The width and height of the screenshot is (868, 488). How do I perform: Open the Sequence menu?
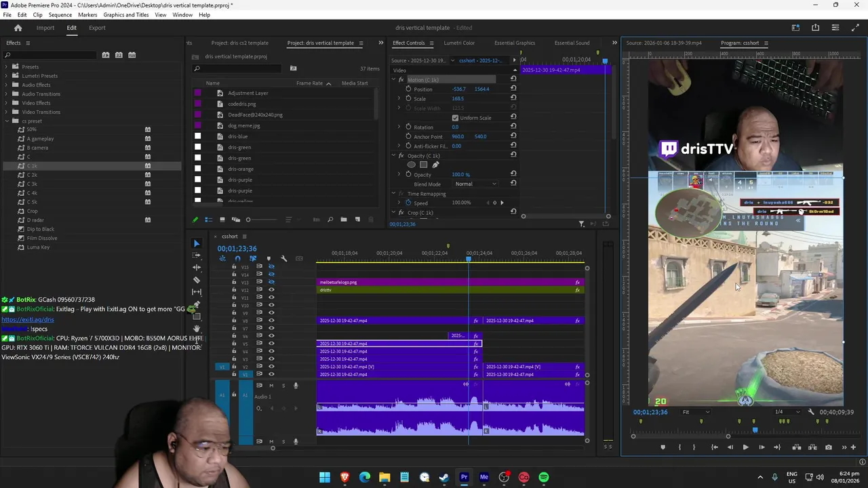[60, 14]
